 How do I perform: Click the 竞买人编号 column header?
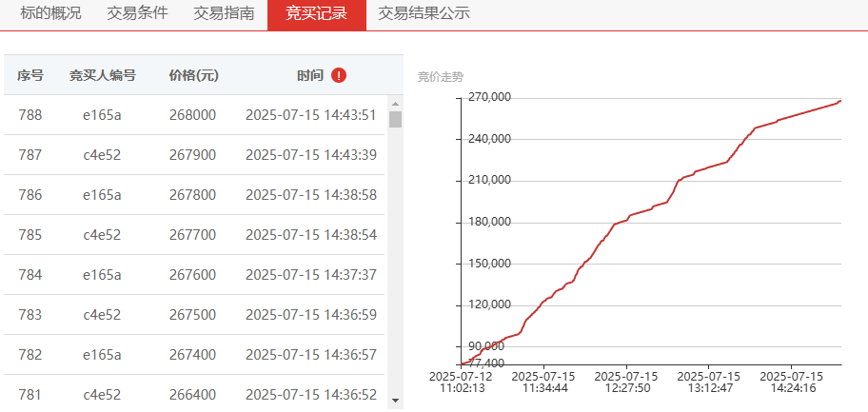pyautogui.click(x=103, y=75)
